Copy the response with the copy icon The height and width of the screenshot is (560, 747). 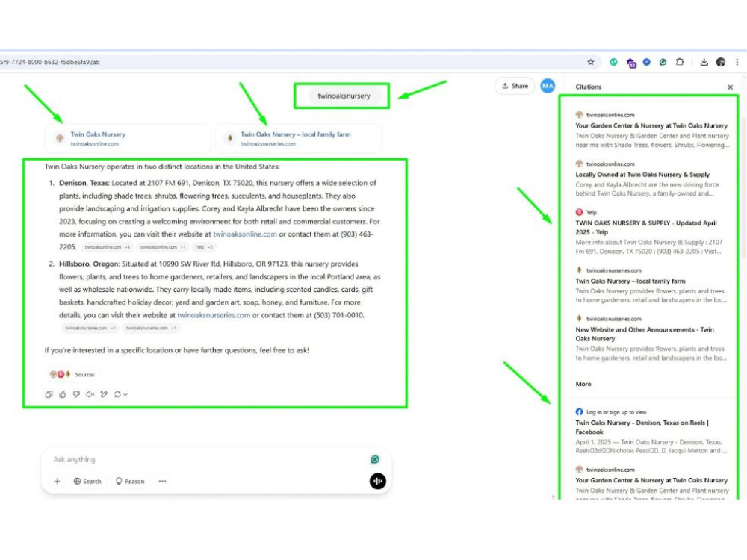[x=49, y=394]
